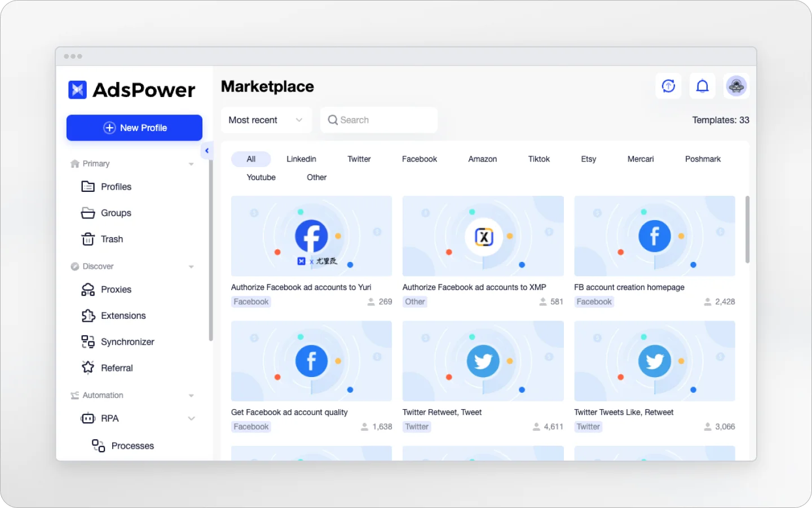Select the Poshmark category tab
The height and width of the screenshot is (508, 812).
(x=703, y=159)
